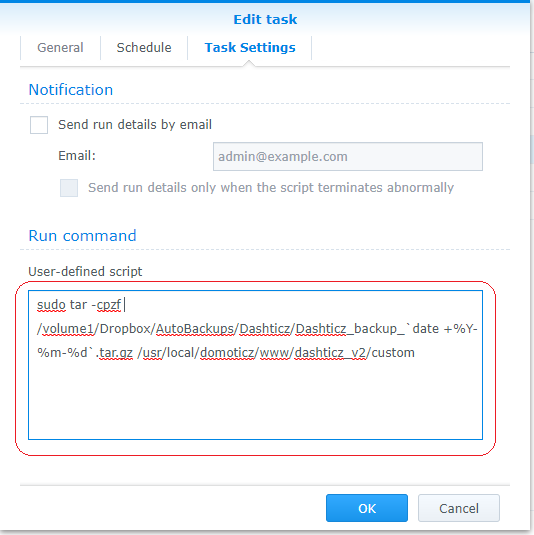Viewport: 534px width, 535px height.
Task: Click the word 'sudo' in the script
Action: (x=51, y=305)
